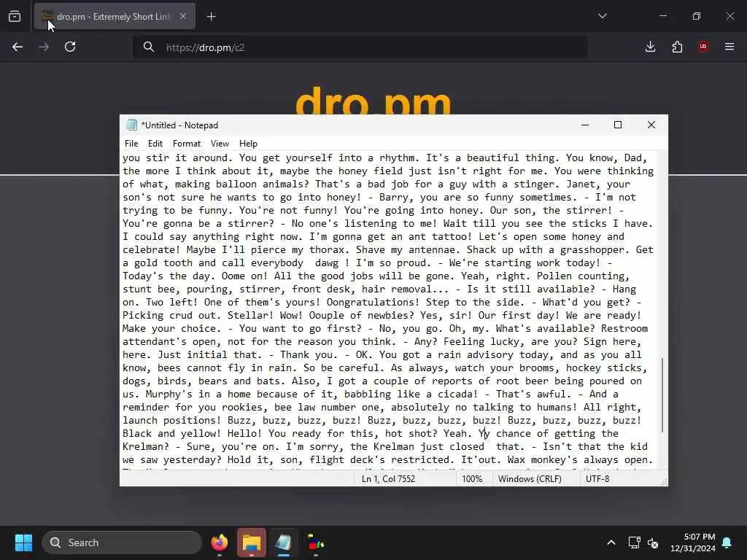Click the taskbar Search box
The height and width of the screenshot is (560, 747).
[122, 542]
